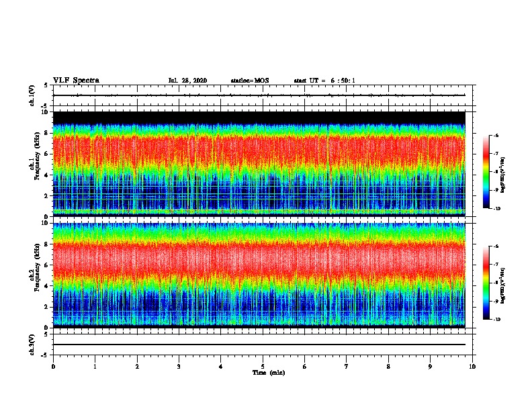Click time axis tick label "5"
Viewport: 532px width, 411px height.
(x=263, y=367)
